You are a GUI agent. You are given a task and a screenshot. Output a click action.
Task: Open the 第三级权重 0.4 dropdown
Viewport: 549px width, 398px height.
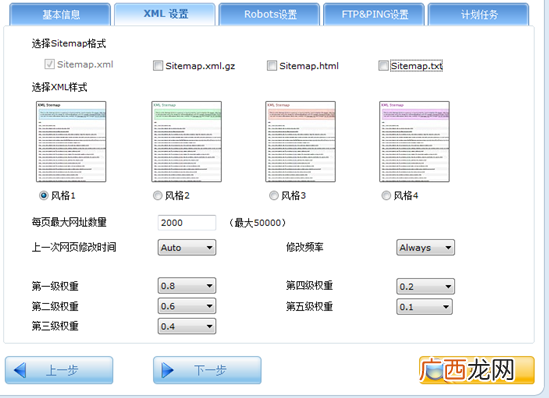pyautogui.click(x=187, y=326)
